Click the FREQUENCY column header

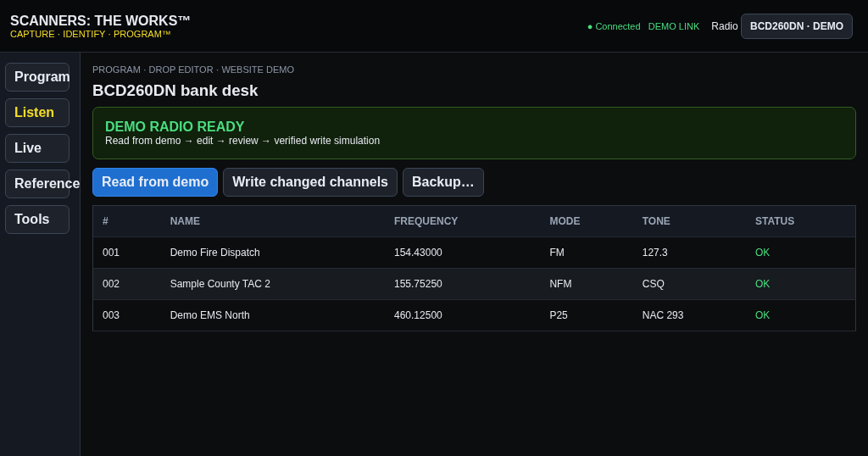point(426,221)
